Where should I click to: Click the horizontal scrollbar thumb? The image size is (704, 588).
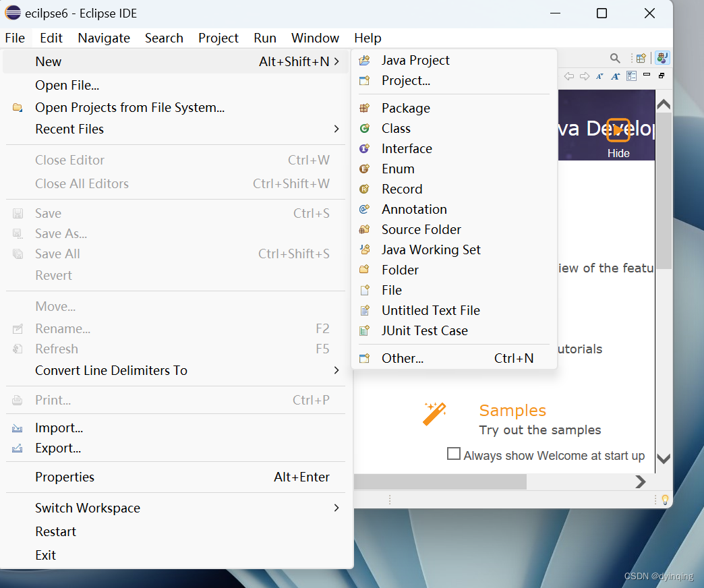(x=440, y=481)
